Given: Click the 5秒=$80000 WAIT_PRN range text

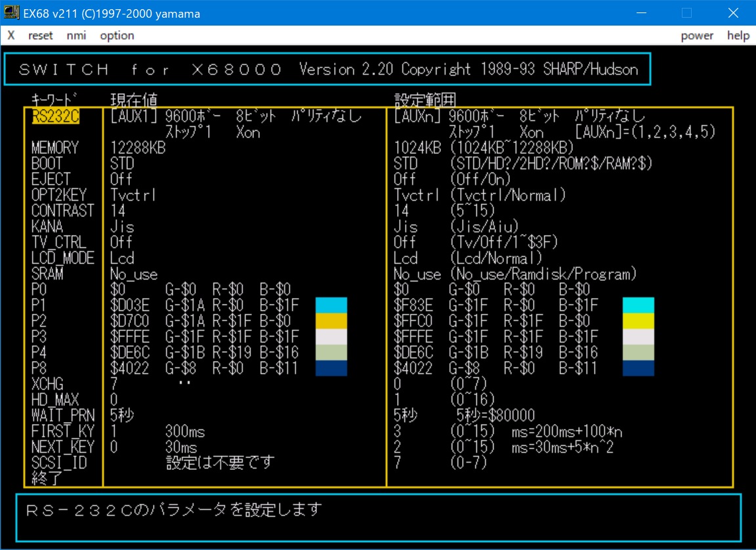Looking at the screenshot, I should 495,415.
